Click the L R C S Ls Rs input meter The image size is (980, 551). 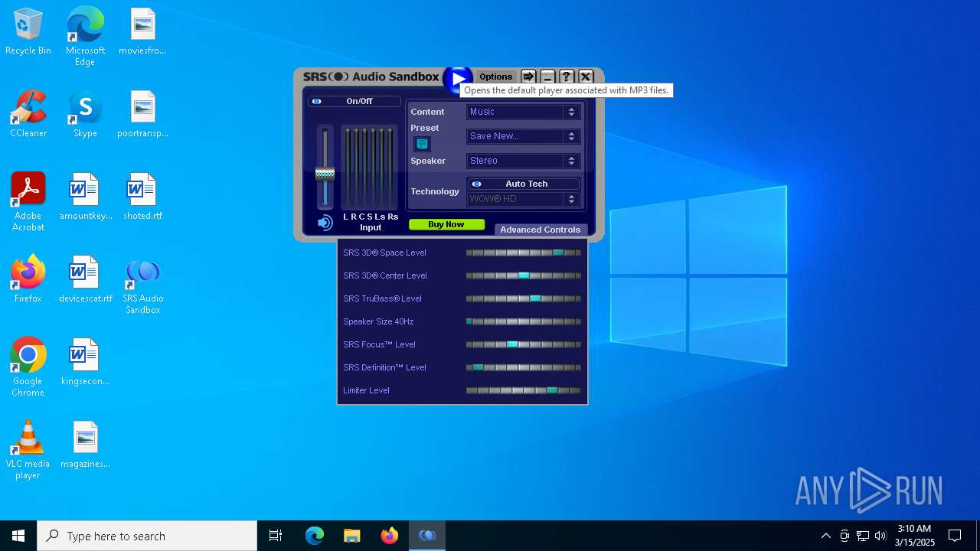click(369, 168)
